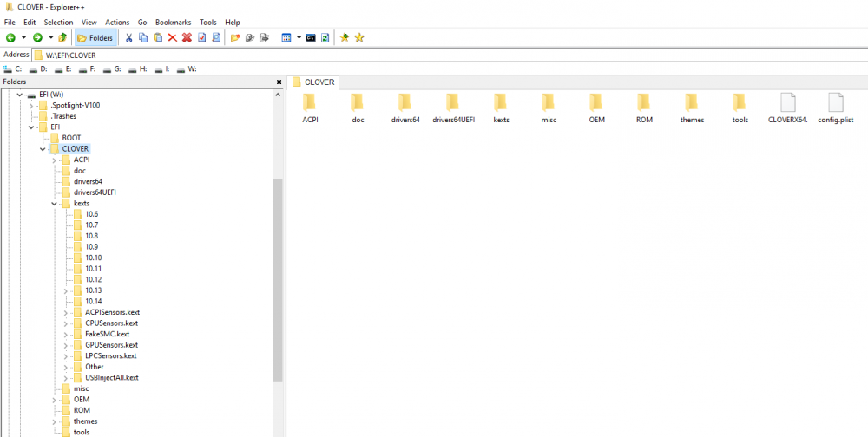Go forward with the green Forward arrow
Viewport: 868px width, 437px height.
click(x=37, y=37)
